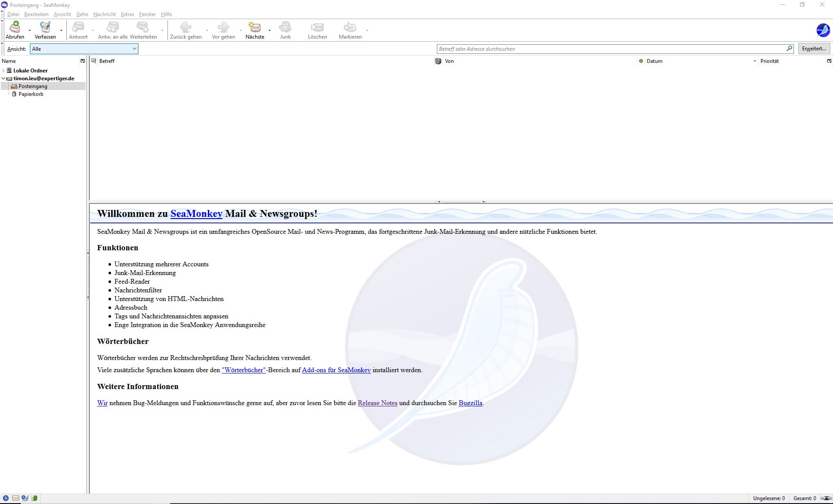Click the thread column icon beside Betreff
The height and width of the screenshot is (504, 833).
click(93, 61)
